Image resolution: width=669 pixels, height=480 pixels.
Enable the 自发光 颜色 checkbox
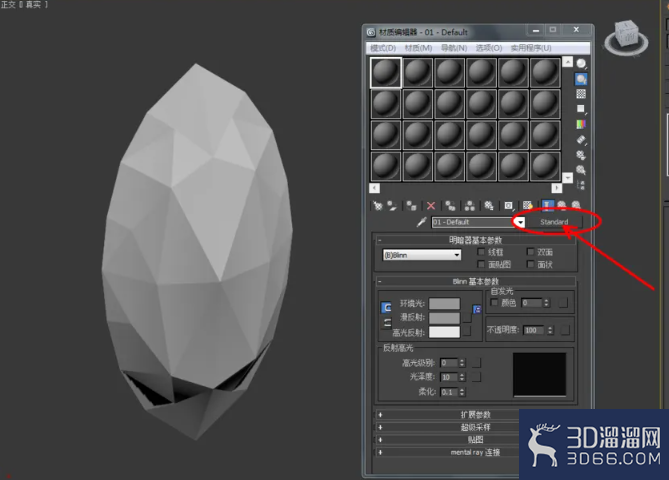(x=494, y=303)
